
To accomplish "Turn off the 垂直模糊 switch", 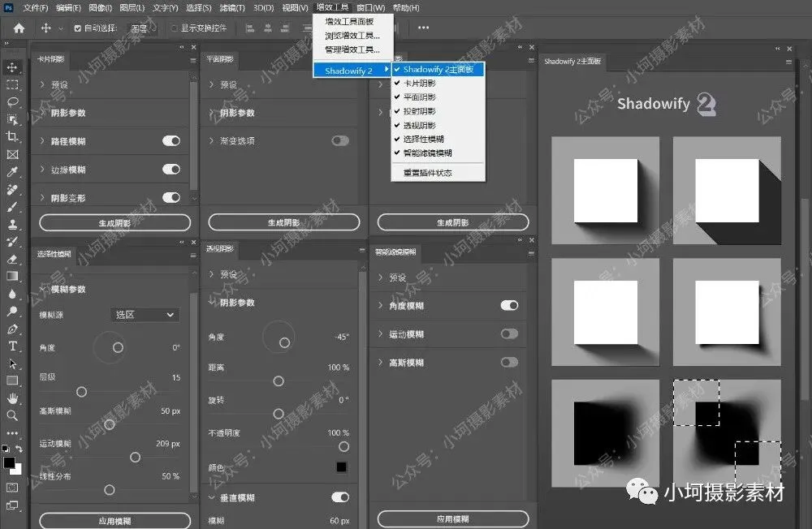I will pyautogui.click(x=340, y=497).
